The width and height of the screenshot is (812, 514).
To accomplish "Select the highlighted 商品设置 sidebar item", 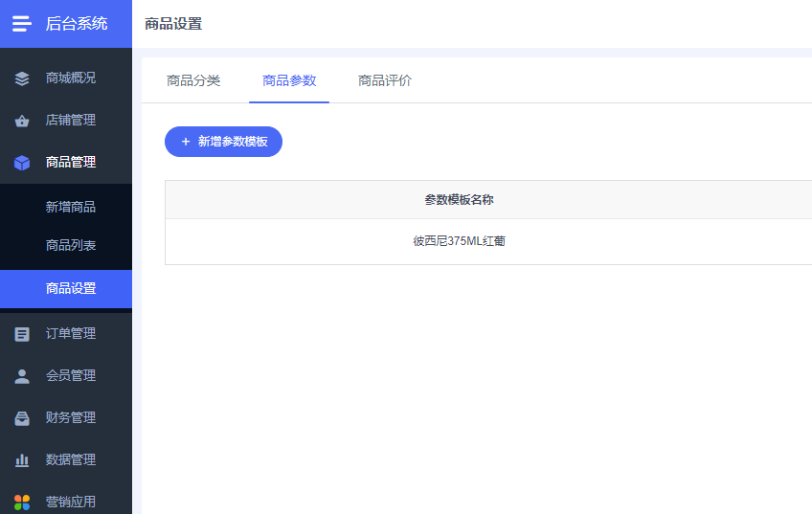I will tap(71, 288).
